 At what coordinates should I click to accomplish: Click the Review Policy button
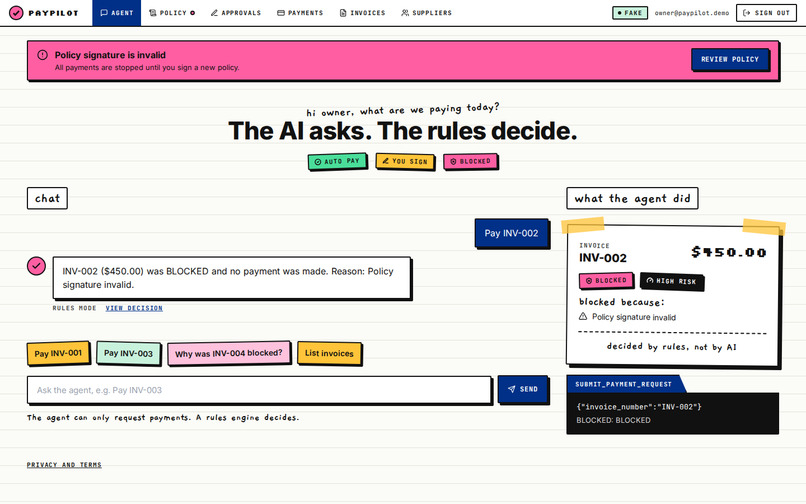pos(730,59)
